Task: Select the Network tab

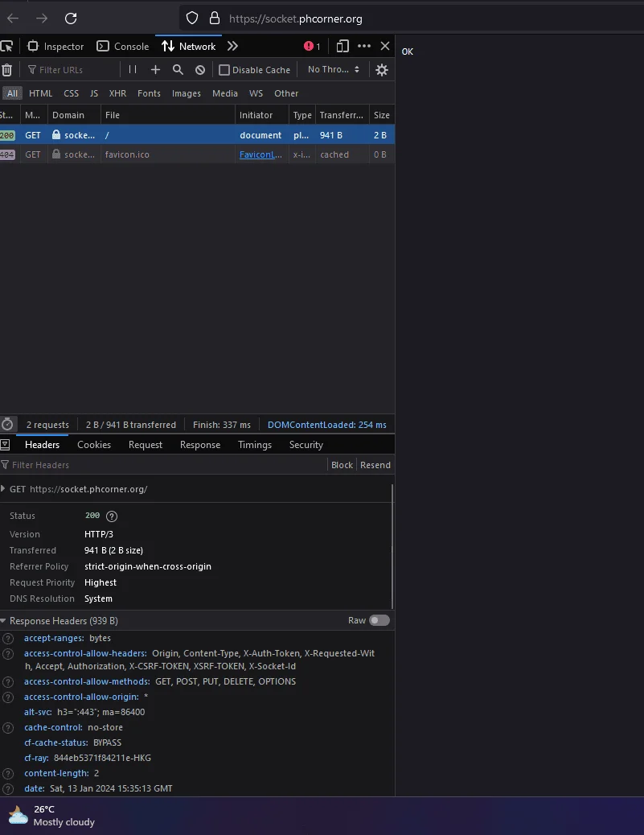Action: click(188, 47)
